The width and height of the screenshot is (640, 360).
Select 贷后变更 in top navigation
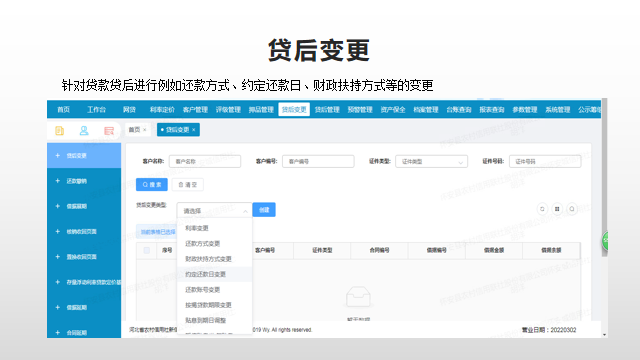pos(294,109)
